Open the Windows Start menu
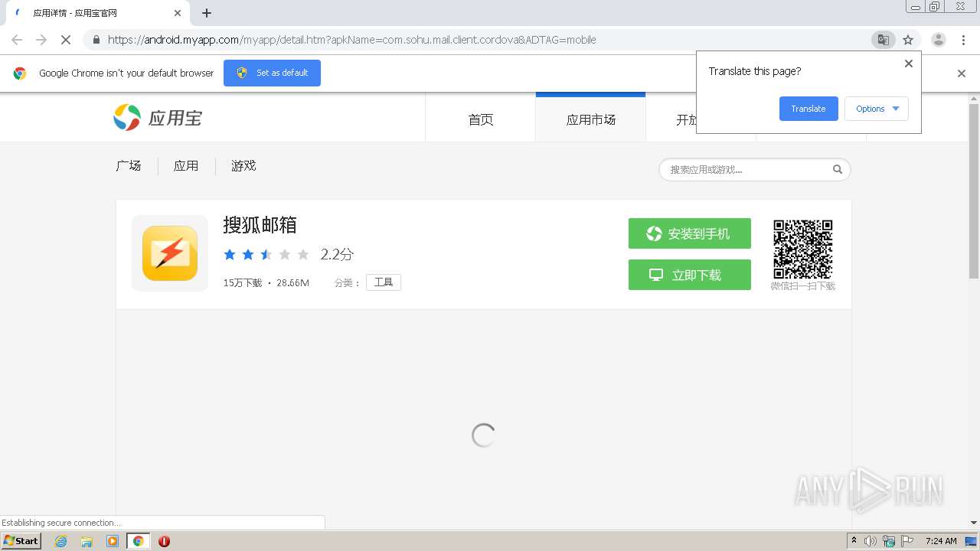The height and width of the screenshot is (551, 980). coord(21,541)
